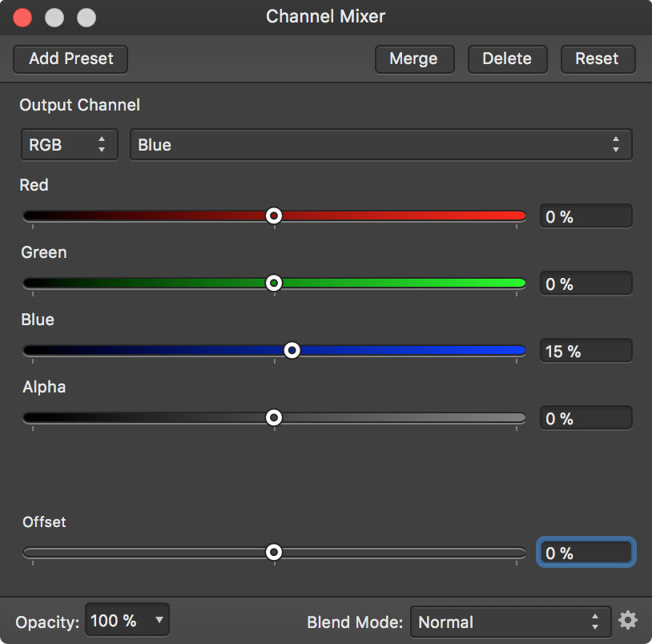
Task: Click the Blend Mode stepper arrows
Action: (595, 622)
